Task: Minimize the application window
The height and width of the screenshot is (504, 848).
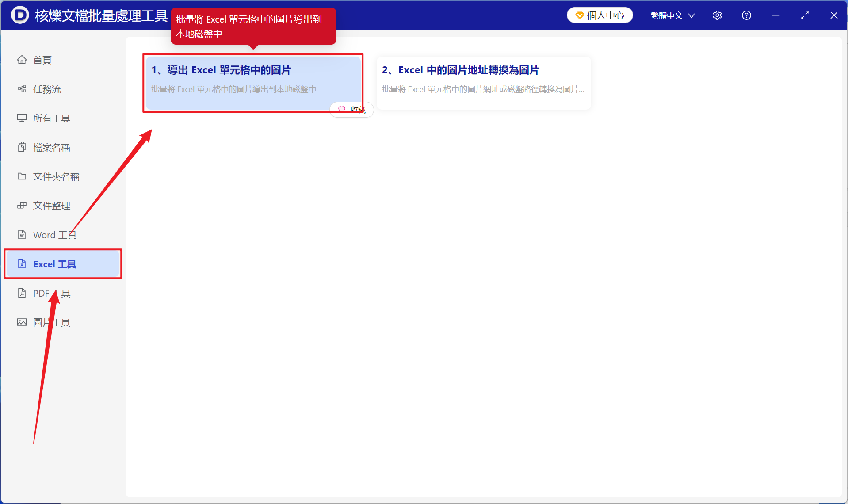Action: [x=775, y=15]
